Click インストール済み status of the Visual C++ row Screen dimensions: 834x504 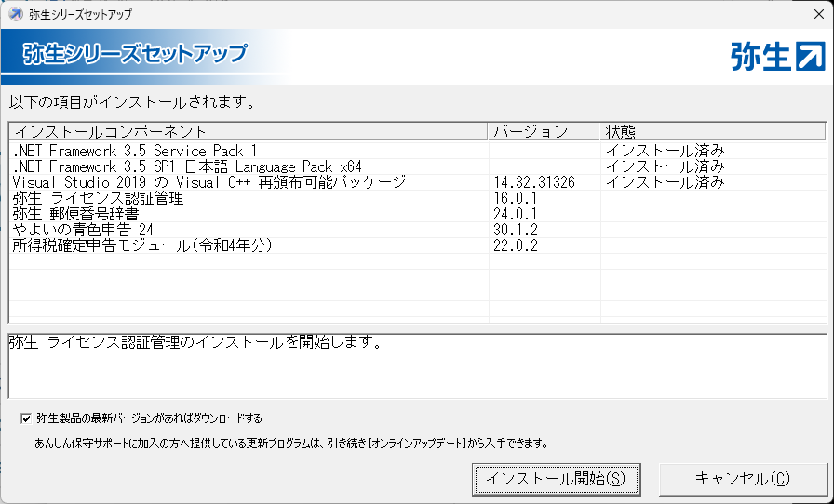[666, 182]
